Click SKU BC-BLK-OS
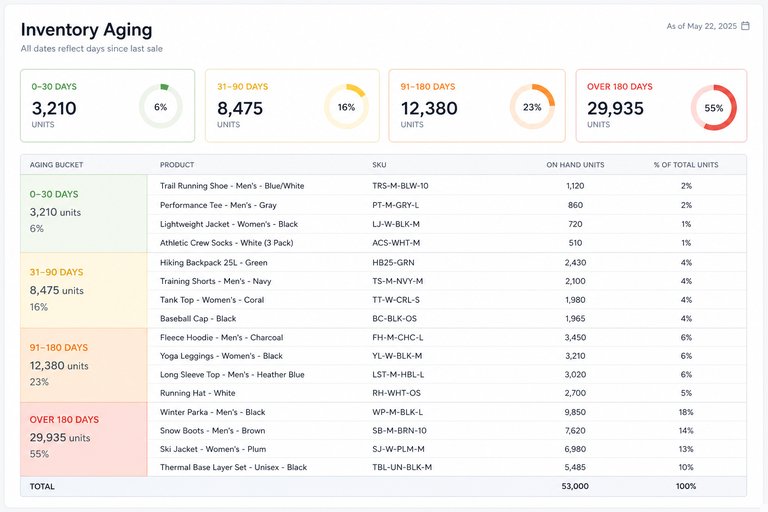 394,318
